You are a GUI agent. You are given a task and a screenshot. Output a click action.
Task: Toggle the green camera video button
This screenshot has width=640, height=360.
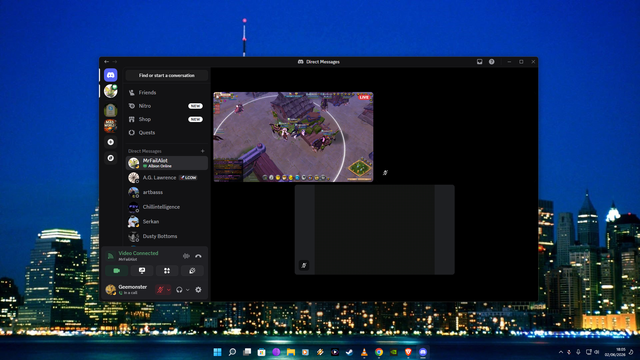click(117, 271)
